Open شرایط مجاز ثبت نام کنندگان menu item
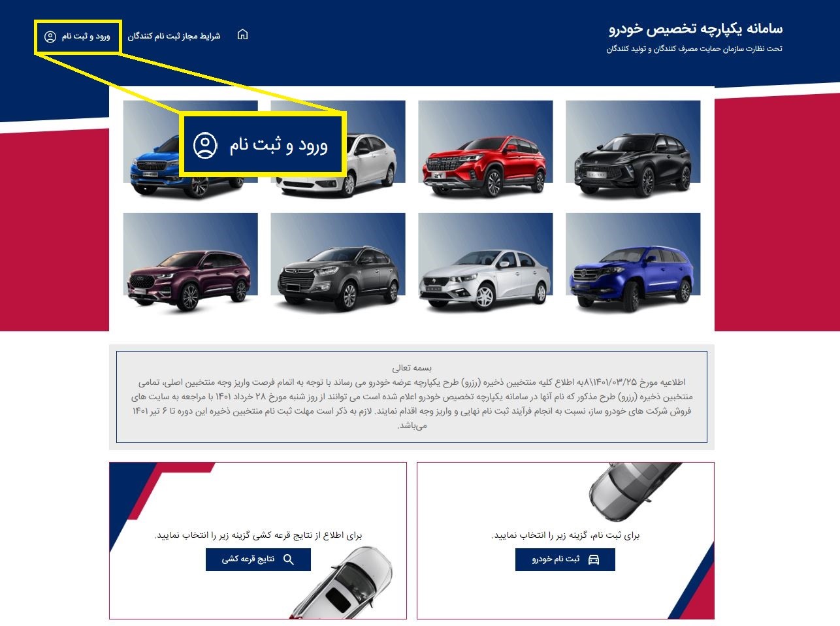The image size is (840, 626). pyautogui.click(x=174, y=36)
